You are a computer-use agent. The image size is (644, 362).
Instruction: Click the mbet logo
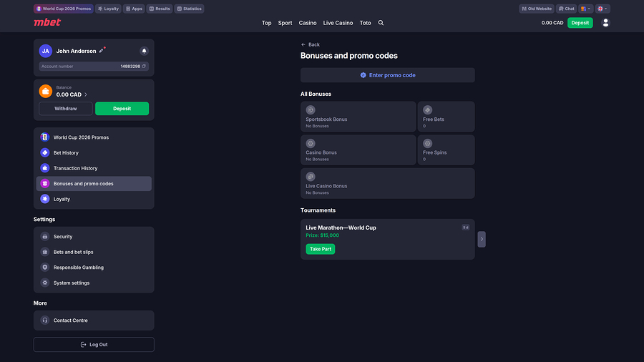click(x=47, y=22)
